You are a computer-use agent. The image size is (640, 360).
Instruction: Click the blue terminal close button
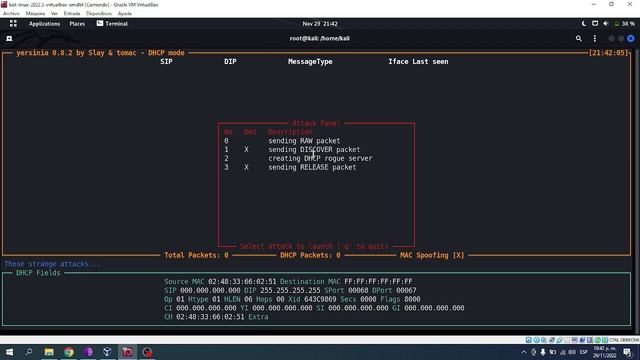631,38
